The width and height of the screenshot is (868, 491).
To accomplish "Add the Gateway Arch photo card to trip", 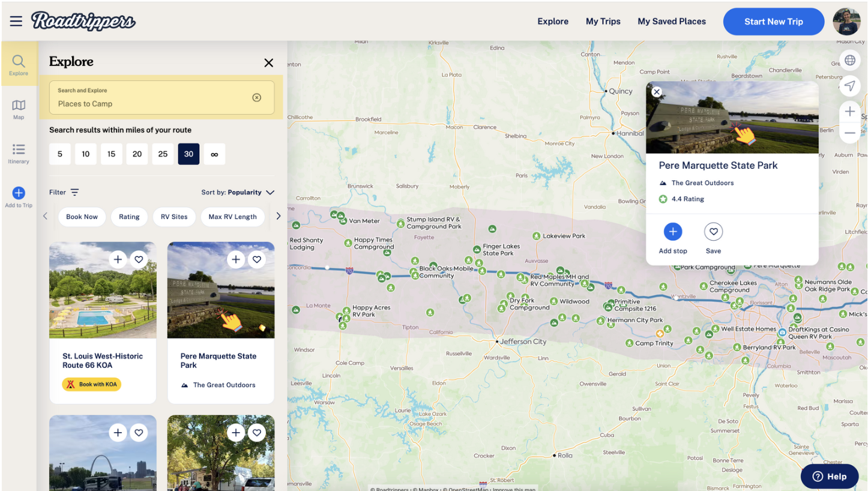I will 118,433.
